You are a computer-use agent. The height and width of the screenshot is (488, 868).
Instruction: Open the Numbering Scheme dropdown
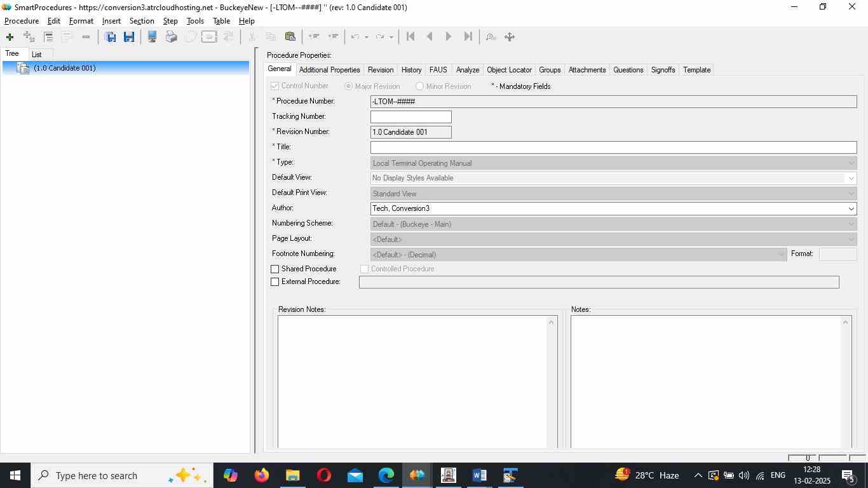coord(851,224)
